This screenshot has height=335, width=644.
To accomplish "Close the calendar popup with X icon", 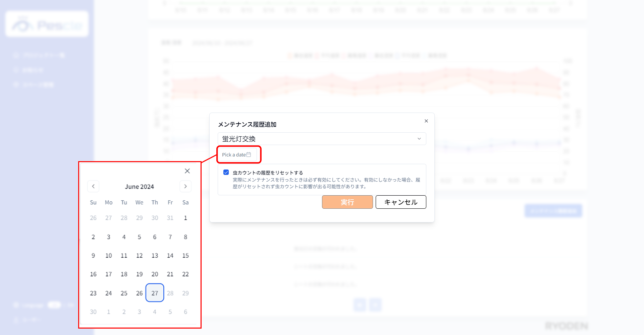I will (x=187, y=171).
